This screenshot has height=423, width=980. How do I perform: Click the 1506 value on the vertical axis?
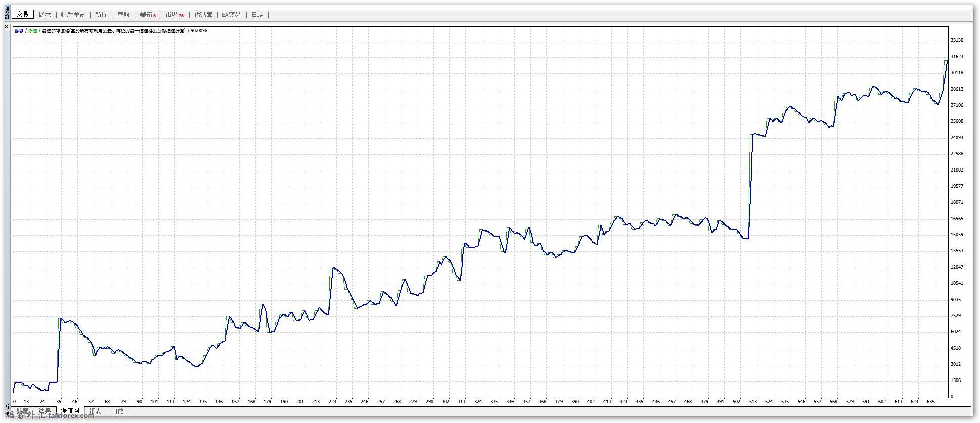click(x=955, y=380)
